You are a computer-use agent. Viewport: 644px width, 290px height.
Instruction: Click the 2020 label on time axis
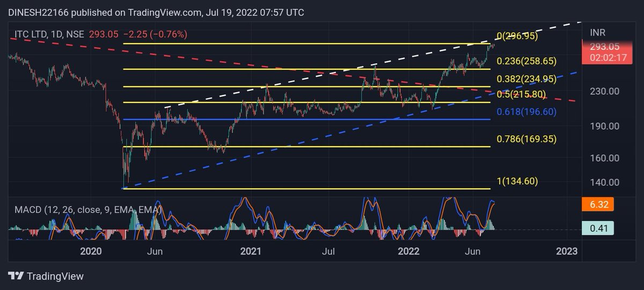[90, 251]
